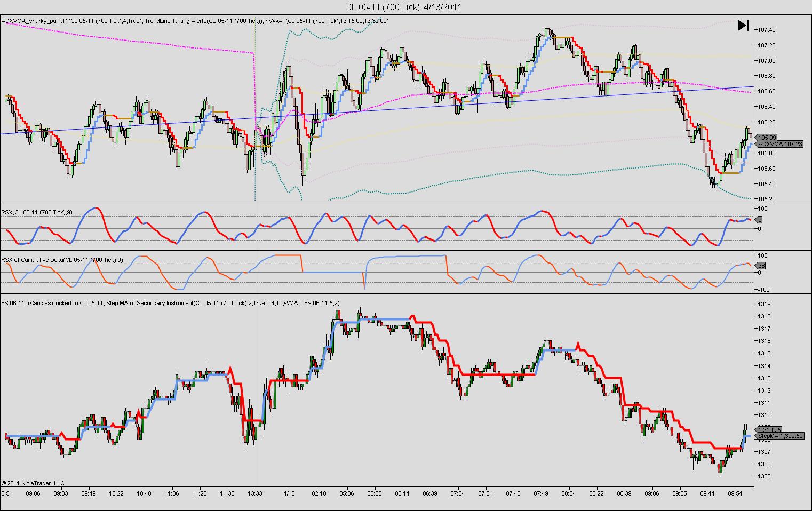Select the ADXVMA_sharky_paint11 indicator label
This screenshot has height=511, width=812.
(72, 21)
